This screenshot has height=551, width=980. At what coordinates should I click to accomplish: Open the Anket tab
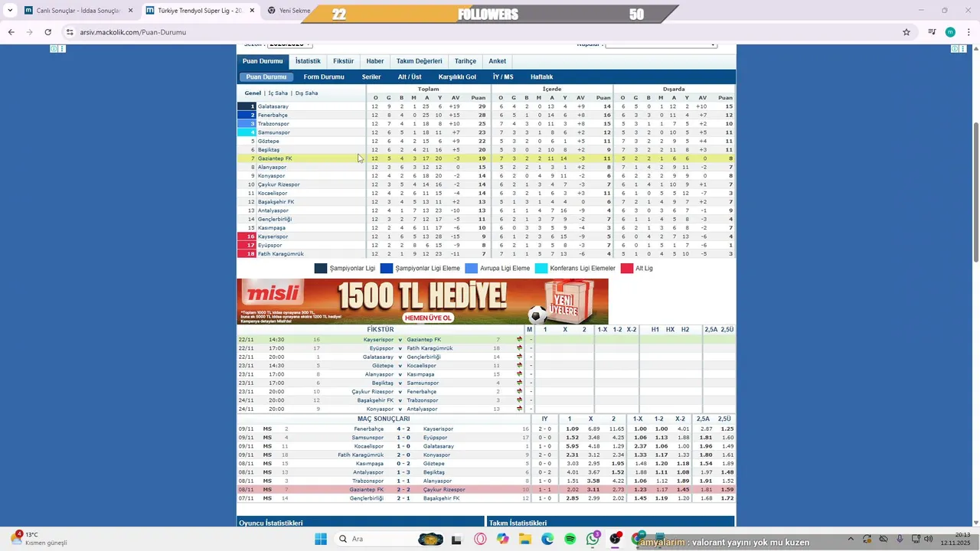[498, 61]
